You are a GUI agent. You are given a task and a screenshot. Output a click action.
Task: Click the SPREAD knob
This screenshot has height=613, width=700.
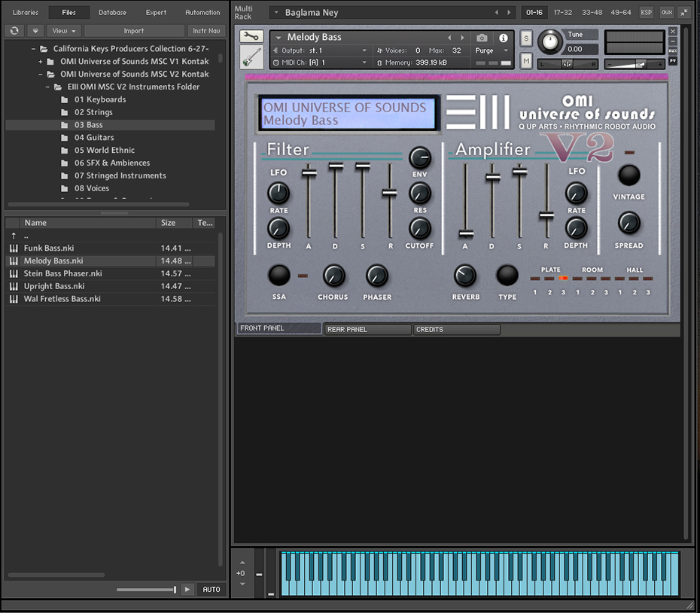click(628, 223)
